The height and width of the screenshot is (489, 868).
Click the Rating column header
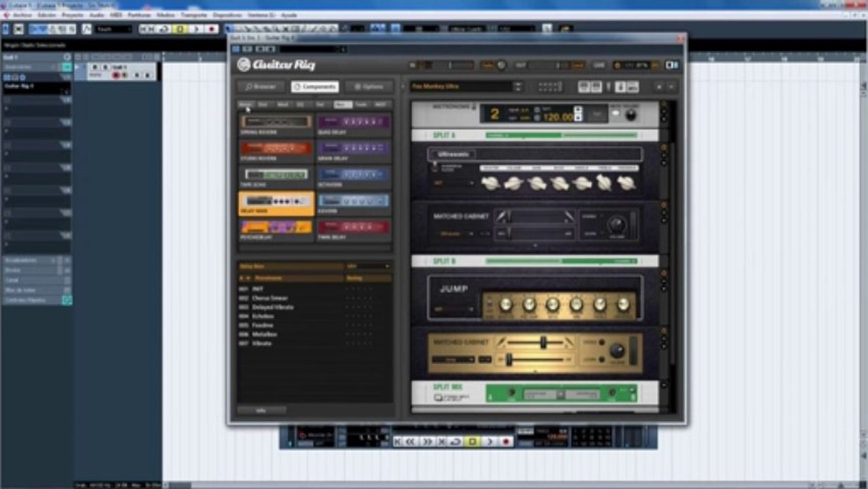tap(368, 278)
